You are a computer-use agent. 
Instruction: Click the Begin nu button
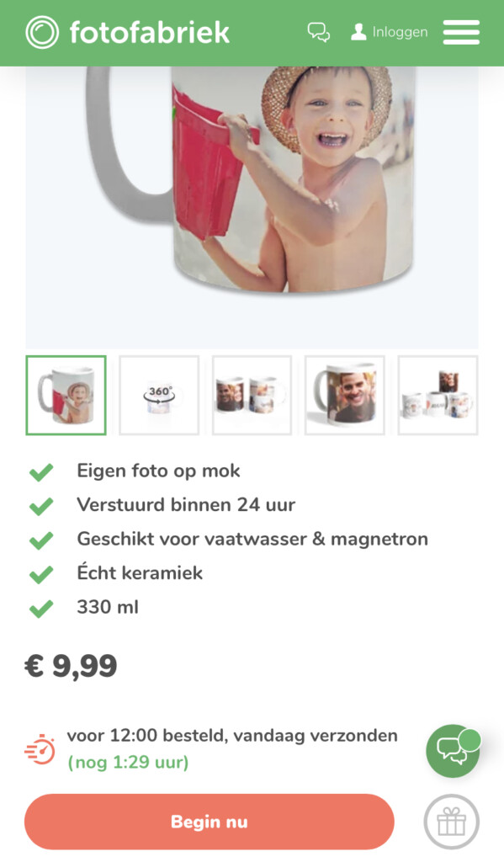(x=210, y=822)
